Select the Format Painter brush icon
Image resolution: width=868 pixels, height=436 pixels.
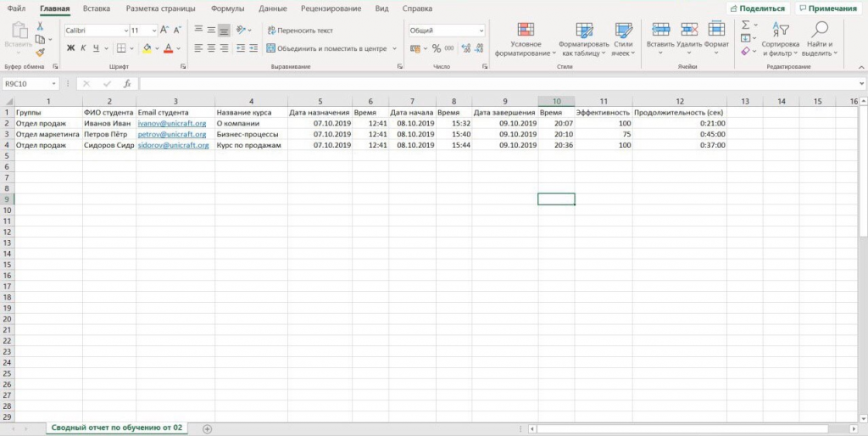40,52
